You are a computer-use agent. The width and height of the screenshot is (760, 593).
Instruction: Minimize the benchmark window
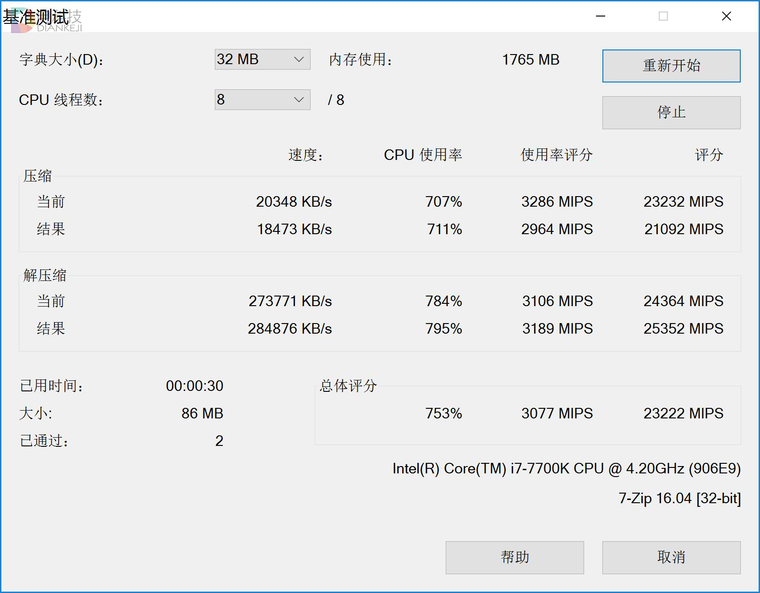[x=600, y=16]
